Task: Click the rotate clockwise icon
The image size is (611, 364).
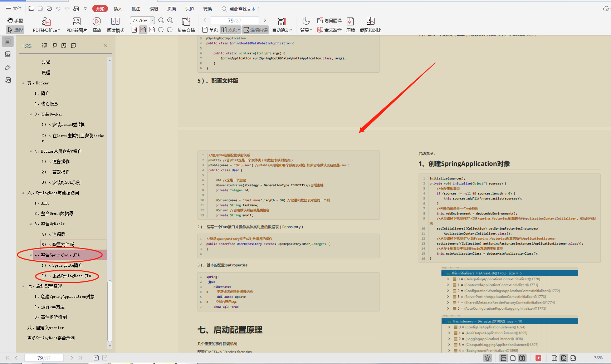Action: click(161, 30)
